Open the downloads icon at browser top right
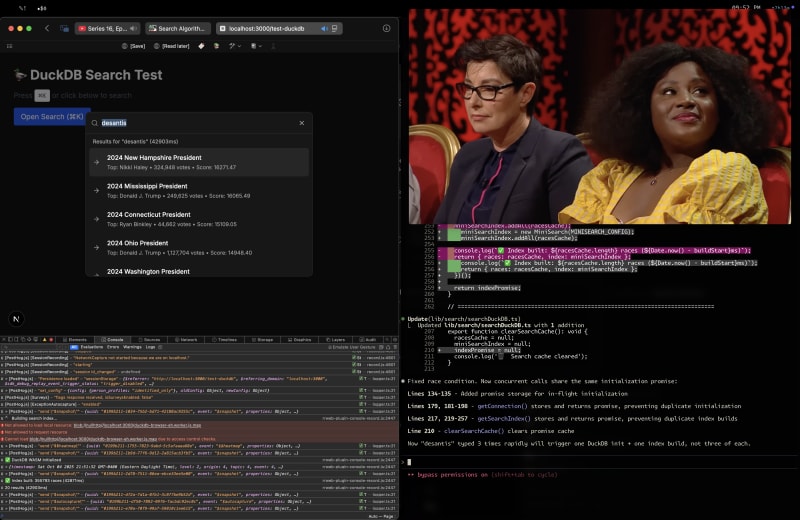 pos(386,29)
